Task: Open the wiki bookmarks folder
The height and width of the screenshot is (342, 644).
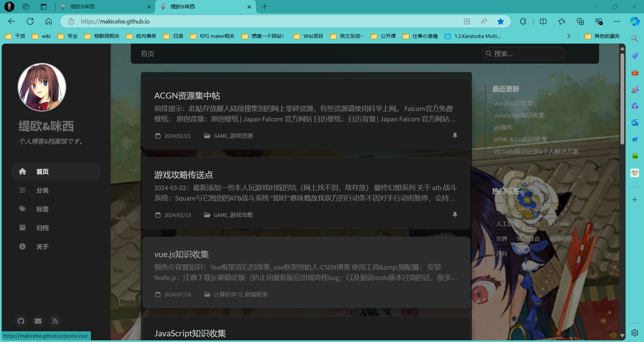Action: [41, 36]
